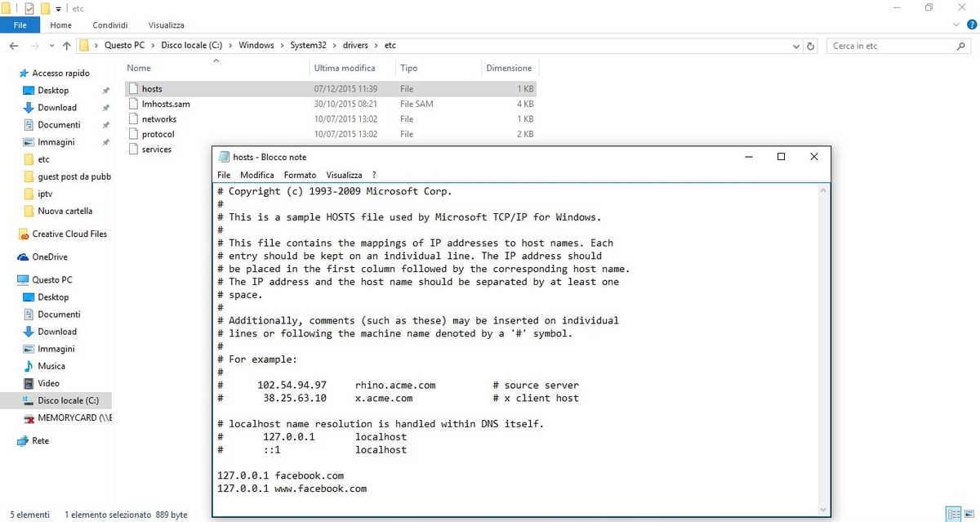Screen dimensions: 980x522
Task: Click the forward navigation arrow in Explorer
Action: coord(34,46)
